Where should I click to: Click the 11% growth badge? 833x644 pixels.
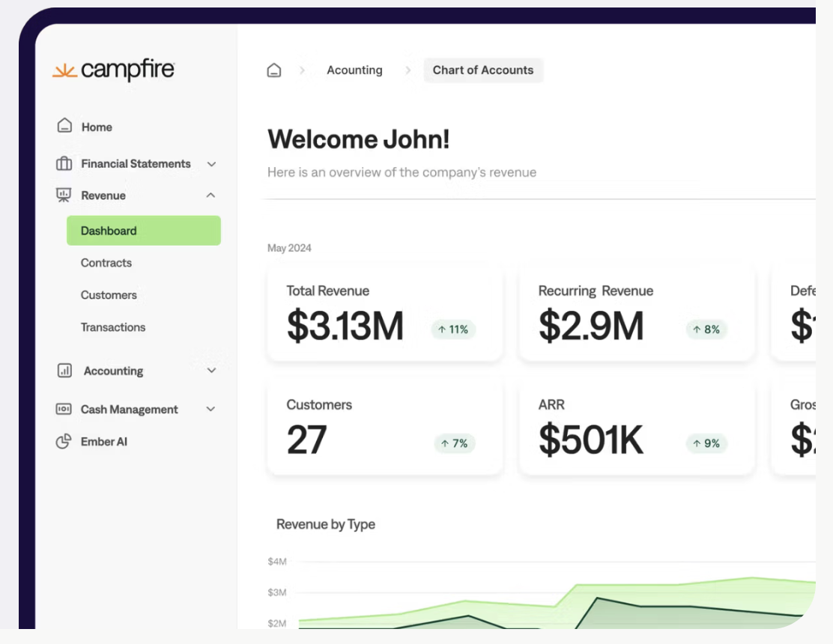[x=453, y=329]
